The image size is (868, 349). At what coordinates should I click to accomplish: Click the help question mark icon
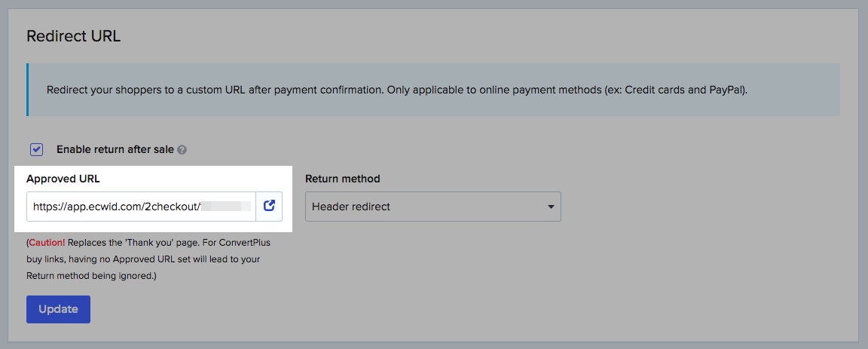(x=182, y=150)
